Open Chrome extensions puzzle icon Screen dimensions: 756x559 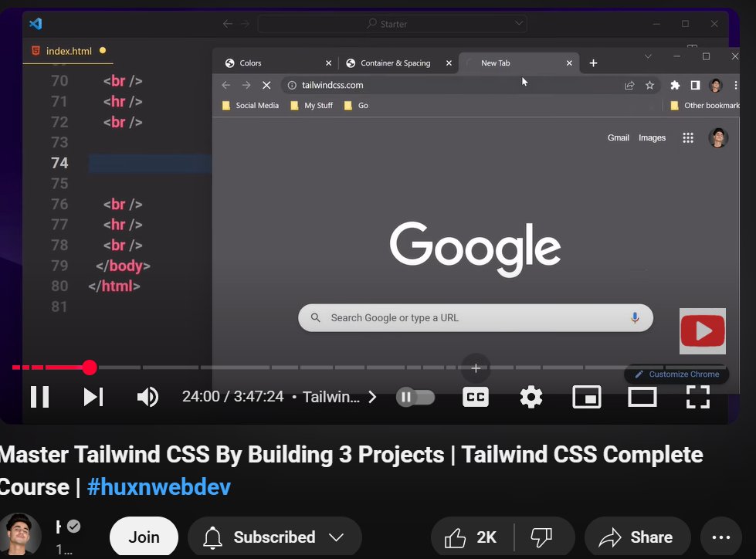coord(675,85)
